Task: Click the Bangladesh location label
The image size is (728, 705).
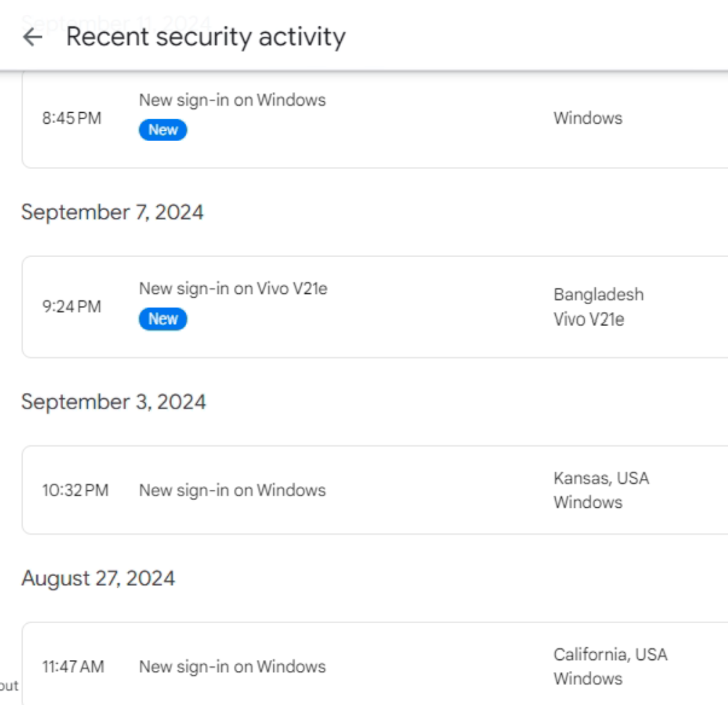Action: click(x=598, y=295)
